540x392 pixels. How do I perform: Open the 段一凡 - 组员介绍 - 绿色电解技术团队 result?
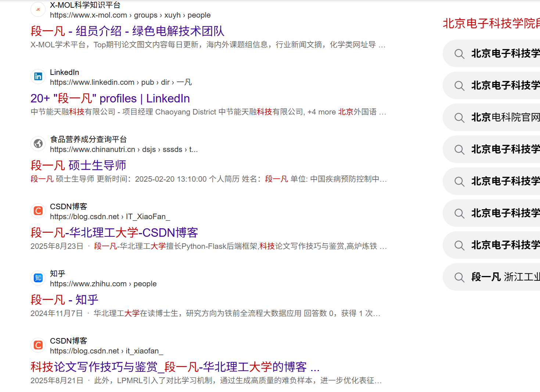coord(127,31)
